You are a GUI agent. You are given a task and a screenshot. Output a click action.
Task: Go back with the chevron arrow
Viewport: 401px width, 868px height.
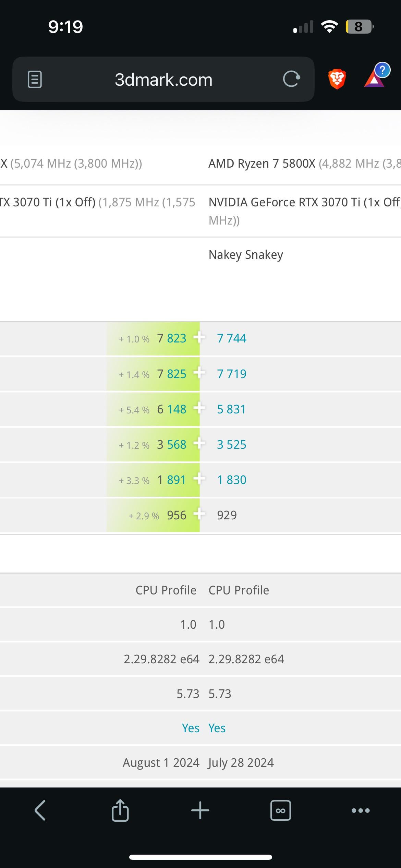[40, 810]
